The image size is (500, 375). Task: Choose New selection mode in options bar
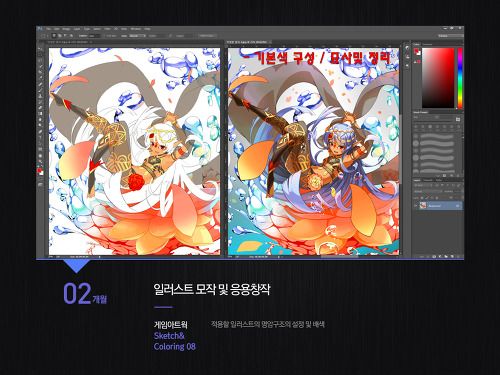[54, 35]
